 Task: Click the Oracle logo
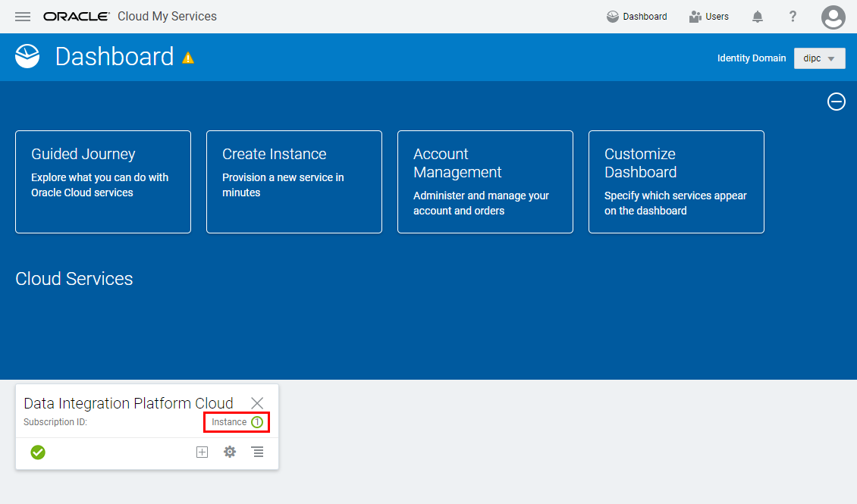coord(77,17)
